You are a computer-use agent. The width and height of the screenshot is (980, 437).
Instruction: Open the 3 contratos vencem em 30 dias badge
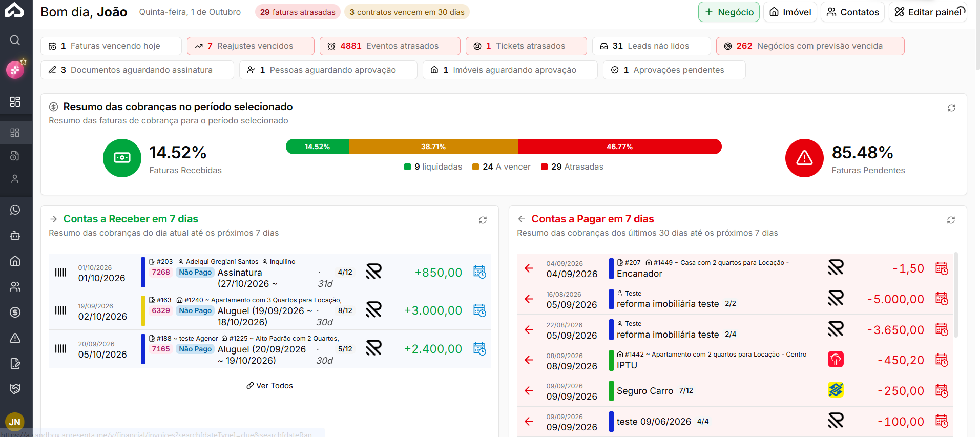[407, 12]
